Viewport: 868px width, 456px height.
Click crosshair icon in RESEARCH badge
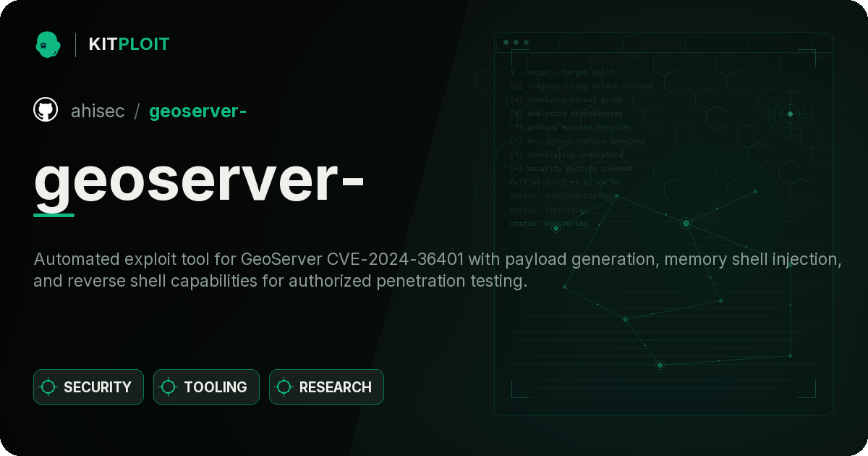(x=284, y=387)
